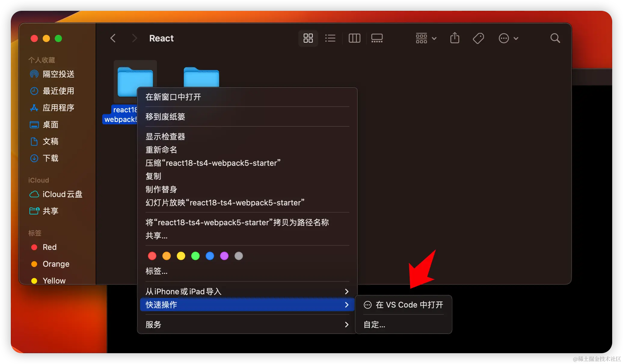Choose 压缩 react18-ts4-webpack5-starter

coord(247,163)
